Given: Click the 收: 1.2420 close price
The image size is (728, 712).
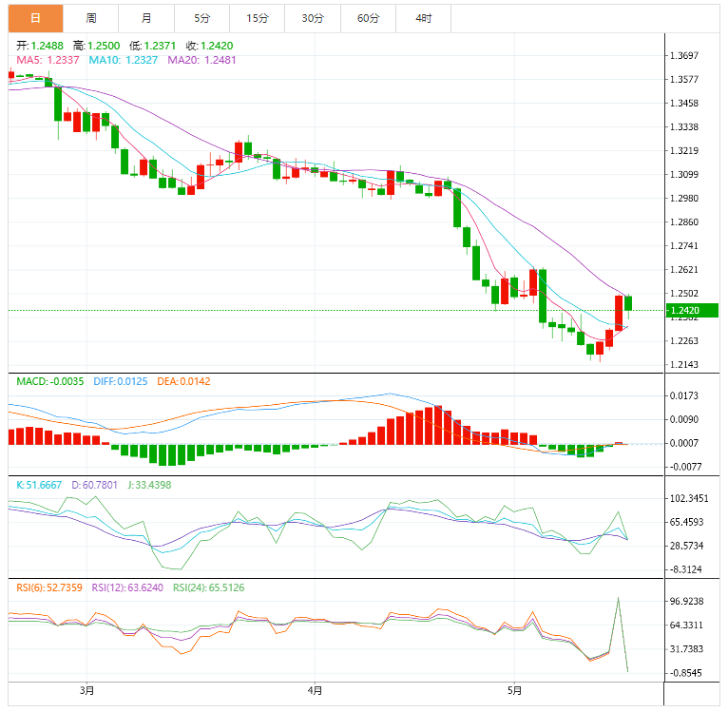Looking at the screenshot, I should pyautogui.click(x=209, y=46).
